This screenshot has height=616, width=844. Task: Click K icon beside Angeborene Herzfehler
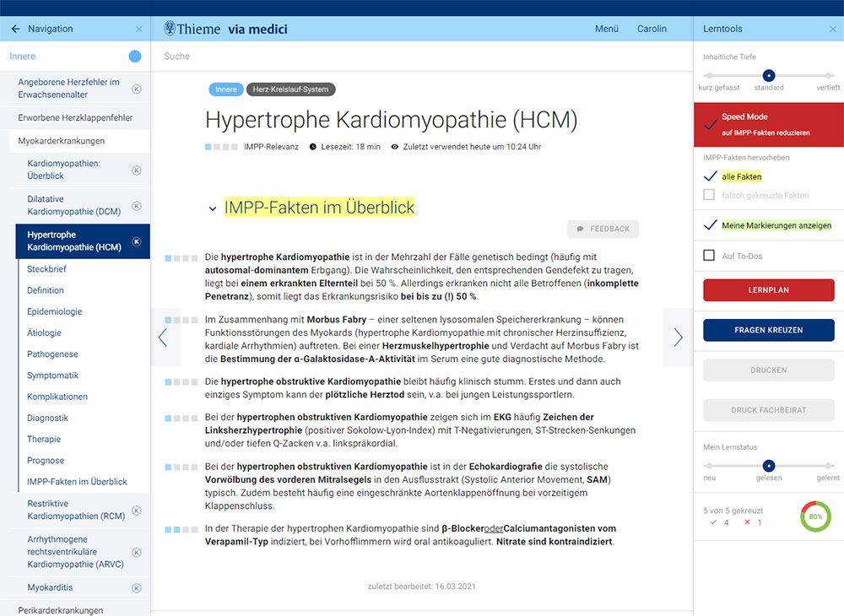(x=137, y=89)
